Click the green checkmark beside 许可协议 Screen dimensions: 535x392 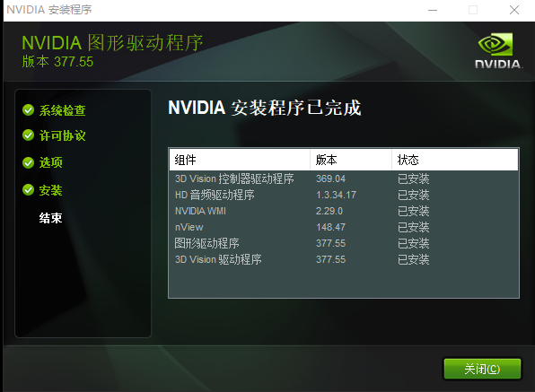tap(29, 135)
